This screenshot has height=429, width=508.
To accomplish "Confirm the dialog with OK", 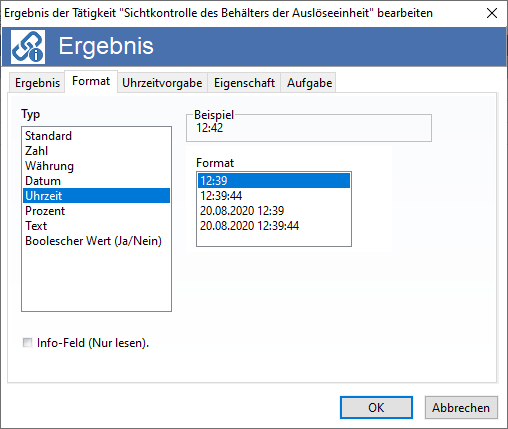I will coord(376,407).
